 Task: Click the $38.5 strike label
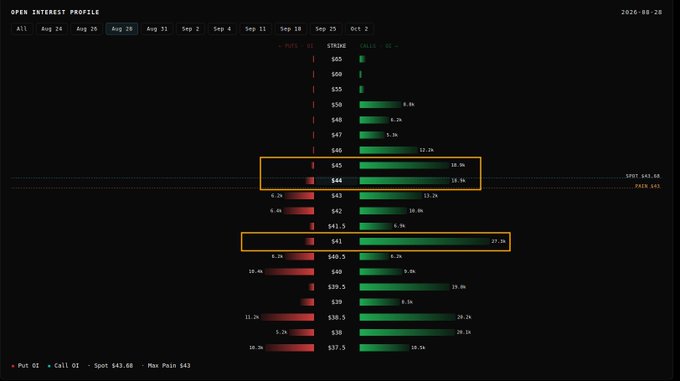coord(337,317)
